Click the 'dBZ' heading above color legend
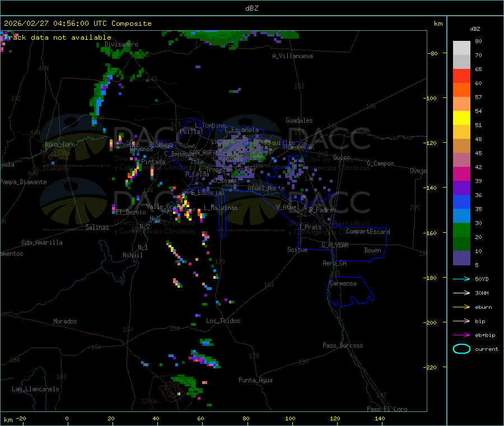This screenshot has width=504, height=426. coord(475,29)
